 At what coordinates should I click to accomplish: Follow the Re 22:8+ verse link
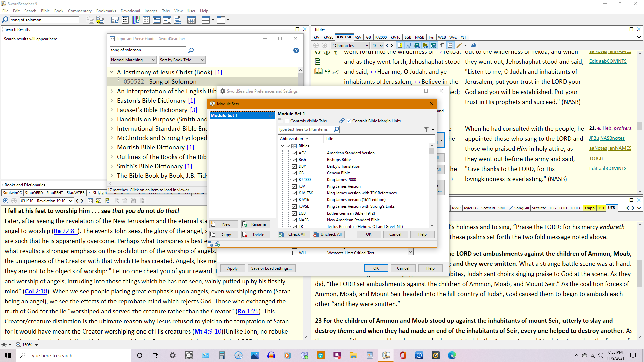(66, 231)
